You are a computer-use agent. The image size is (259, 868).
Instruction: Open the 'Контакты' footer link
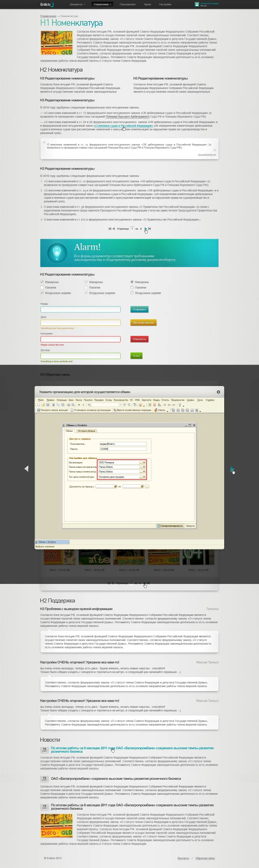183,858
